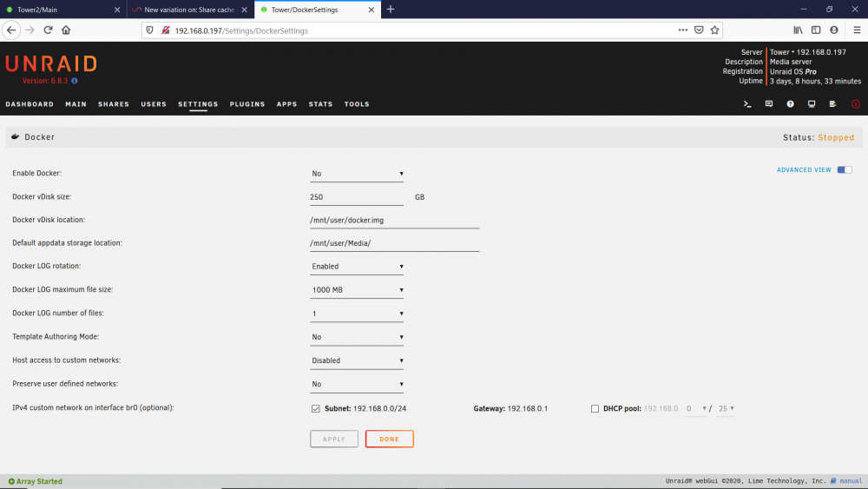Click the Docker vDisk size field

click(357, 197)
